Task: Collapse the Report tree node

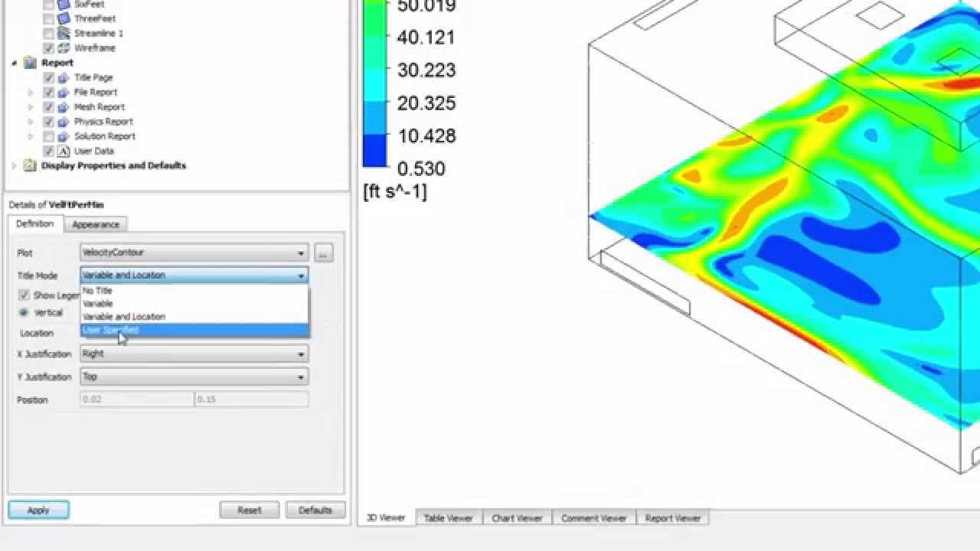Action: click(x=15, y=63)
